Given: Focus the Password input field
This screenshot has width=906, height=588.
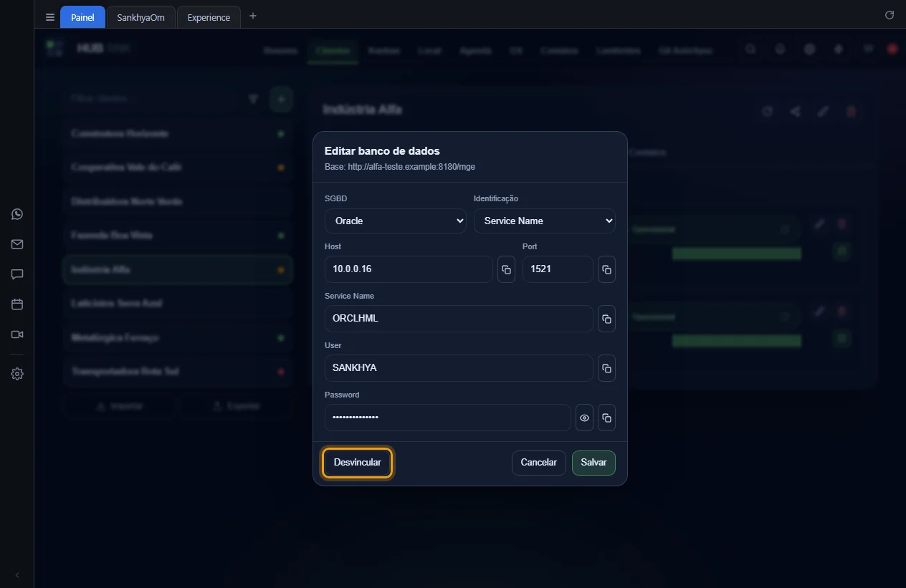Looking at the screenshot, I should tap(448, 418).
